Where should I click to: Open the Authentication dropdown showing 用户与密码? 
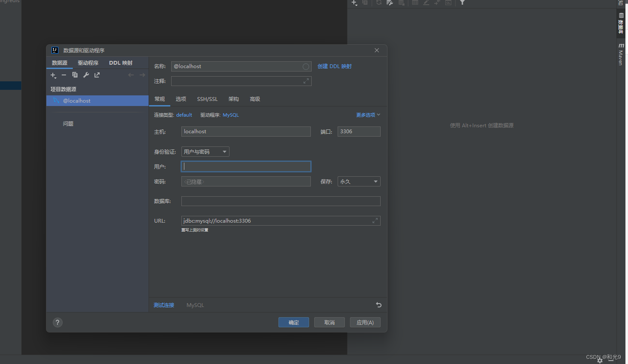coord(205,152)
